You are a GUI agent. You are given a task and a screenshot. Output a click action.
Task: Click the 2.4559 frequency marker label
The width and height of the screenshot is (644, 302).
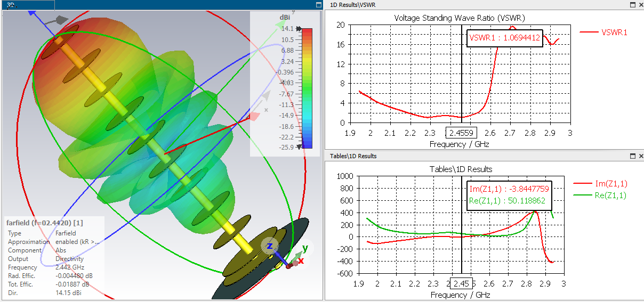pos(461,133)
